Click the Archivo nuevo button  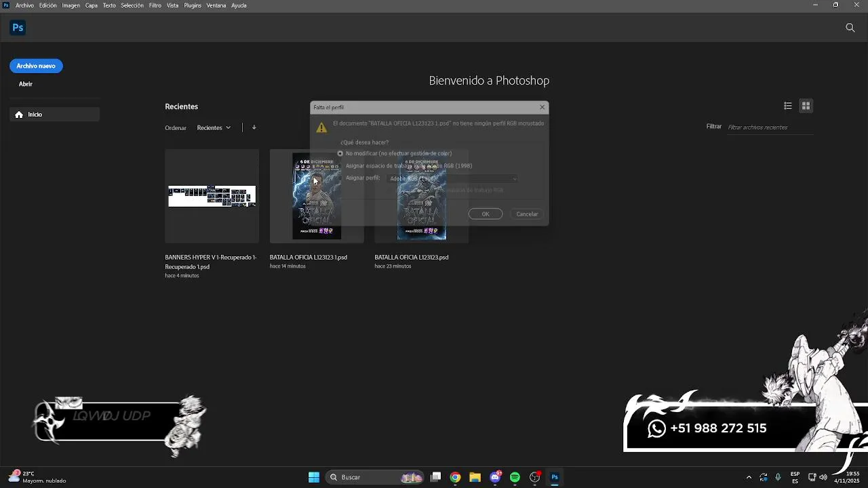tap(36, 66)
